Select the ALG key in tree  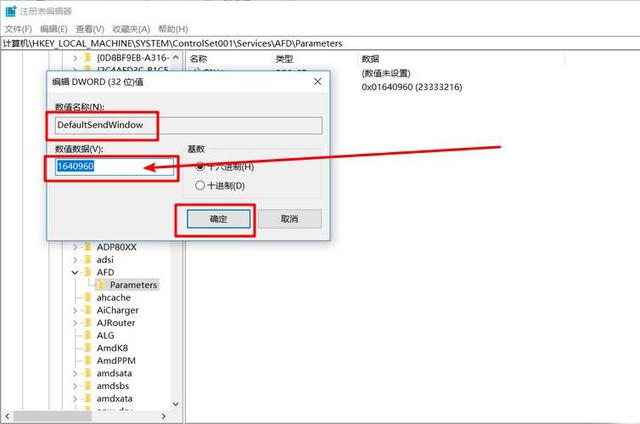pos(105,335)
